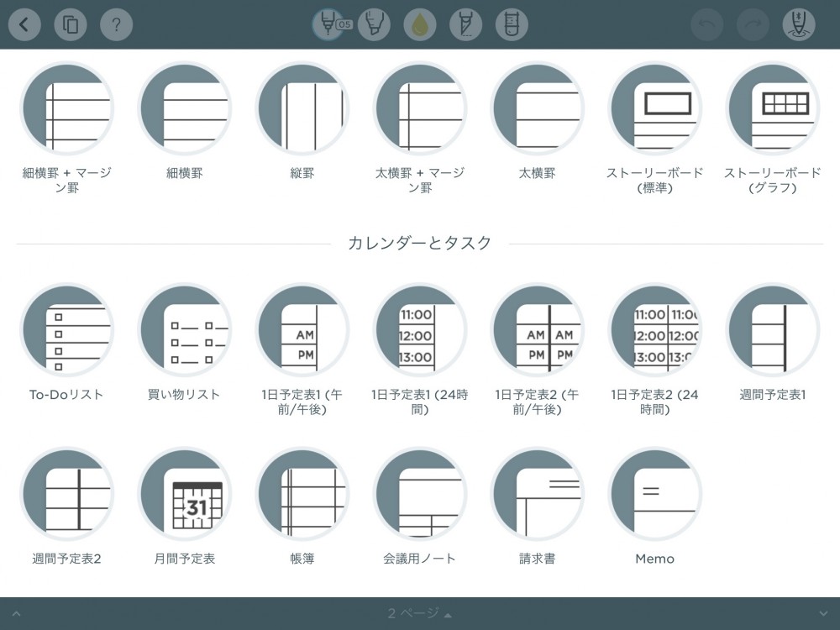Click the bottom-right down chevron
The image size is (840, 630).
[822, 614]
